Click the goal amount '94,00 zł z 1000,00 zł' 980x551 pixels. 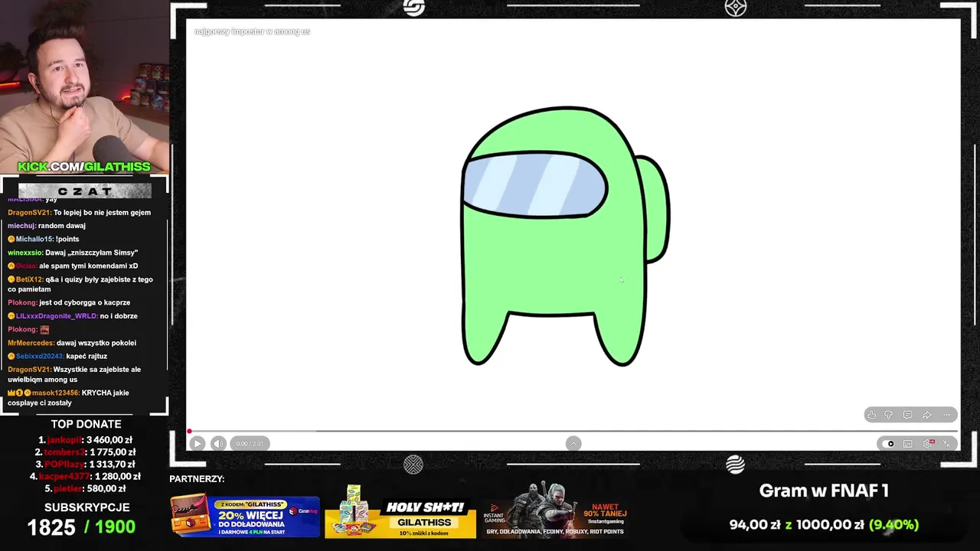coord(796,525)
